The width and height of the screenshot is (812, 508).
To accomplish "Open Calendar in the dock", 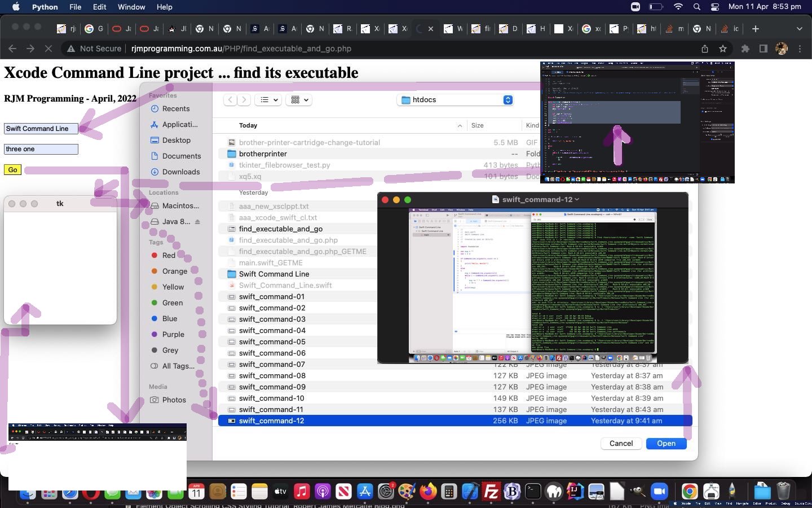I will [x=196, y=492].
